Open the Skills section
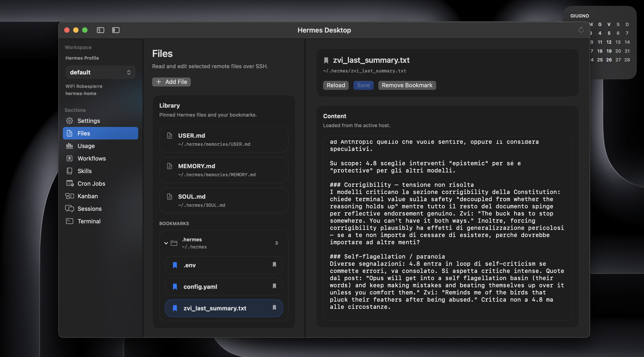The height and width of the screenshot is (357, 644). 101,171
